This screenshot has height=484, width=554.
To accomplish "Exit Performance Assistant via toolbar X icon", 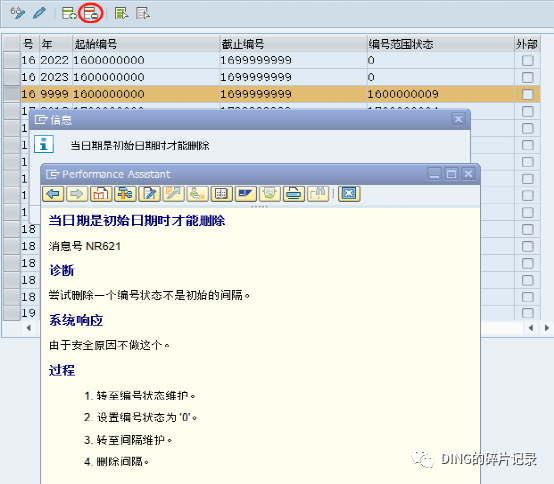I will point(349,194).
